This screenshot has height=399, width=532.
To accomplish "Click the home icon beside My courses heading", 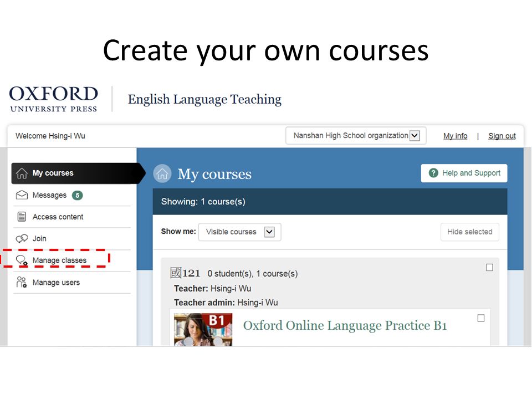I will tap(162, 173).
